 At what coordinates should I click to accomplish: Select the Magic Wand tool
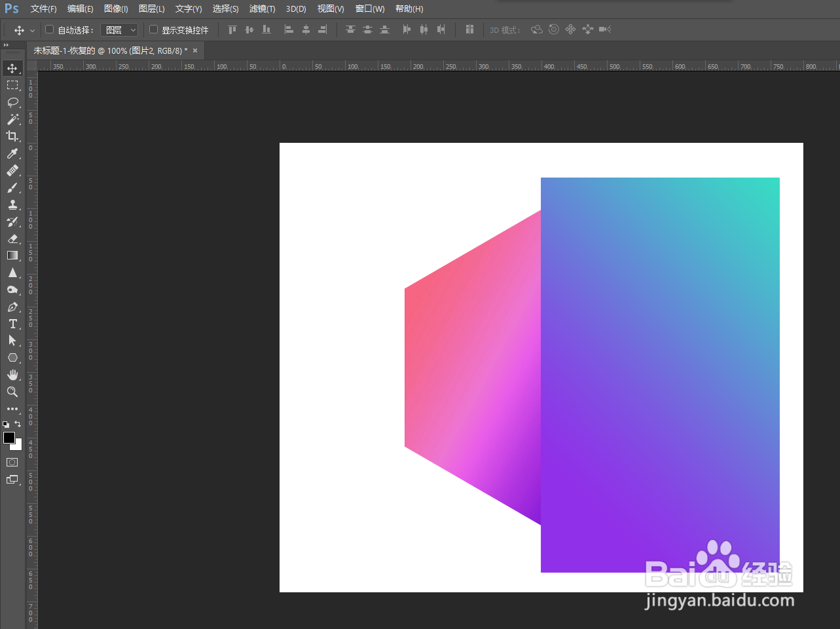(12, 119)
